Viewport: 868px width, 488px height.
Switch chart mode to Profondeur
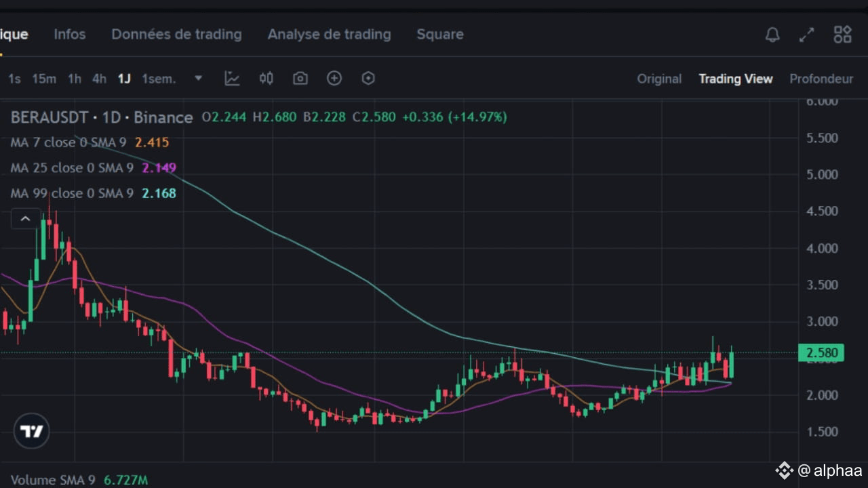tap(821, 79)
